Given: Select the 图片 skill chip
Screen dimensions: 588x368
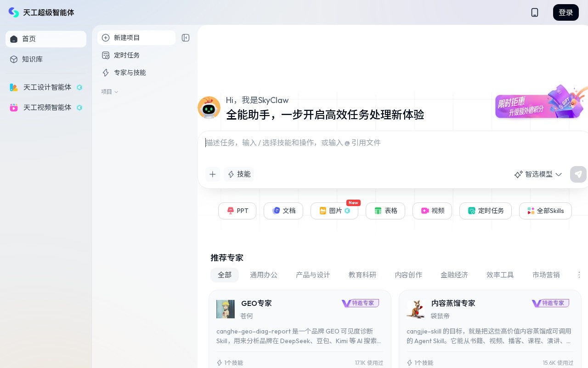Looking at the screenshot, I should 334,211.
